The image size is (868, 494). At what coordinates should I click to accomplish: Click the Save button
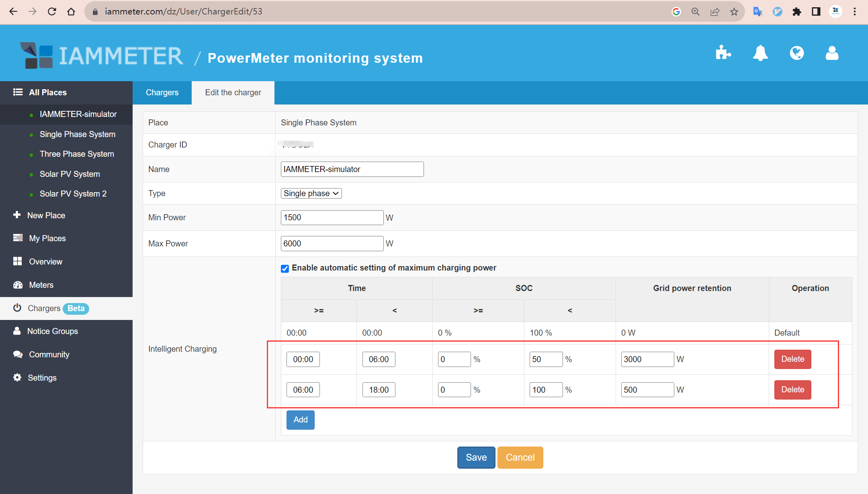[x=476, y=457]
